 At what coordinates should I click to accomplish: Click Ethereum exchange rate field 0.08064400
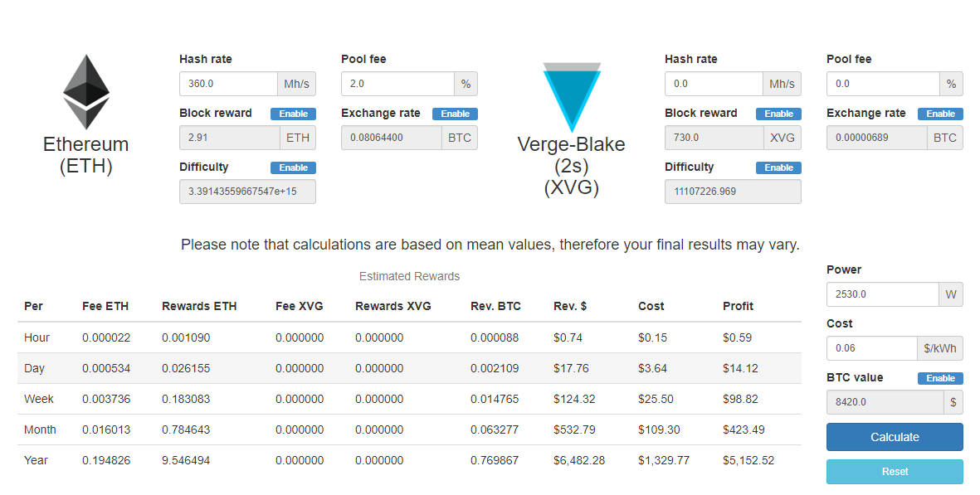coord(392,138)
